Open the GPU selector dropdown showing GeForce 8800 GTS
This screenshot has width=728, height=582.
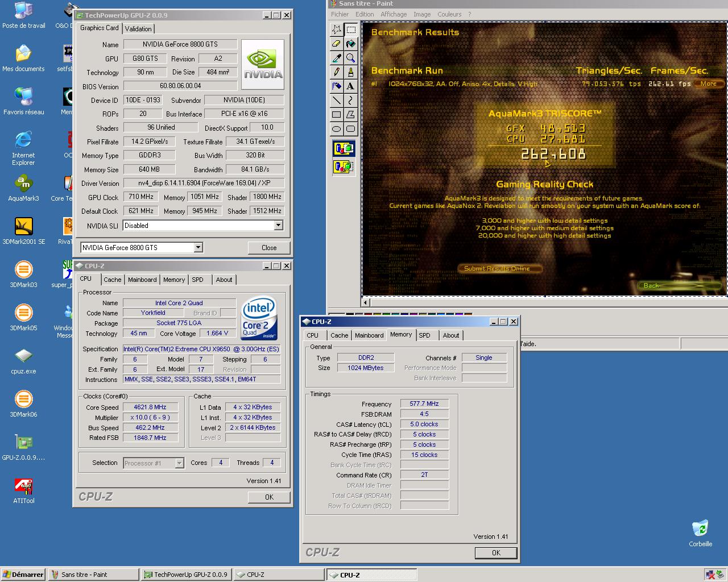[x=198, y=247]
